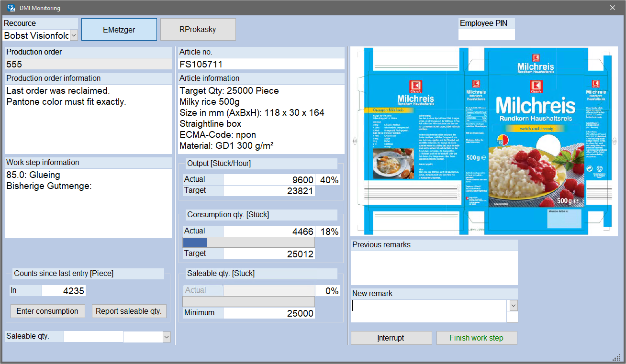The width and height of the screenshot is (626, 364).
Task: Click the Counts In value 4235
Action: [x=64, y=290]
